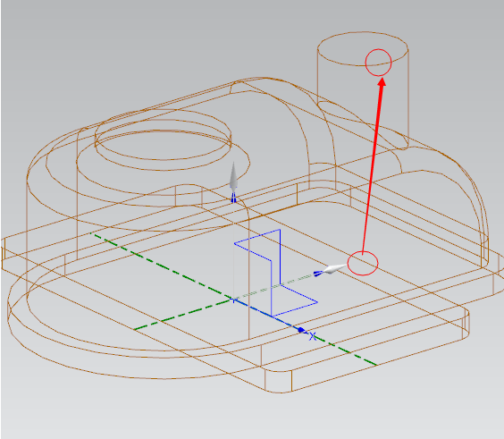The height and width of the screenshot is (439, 504).
Task: Select the green dashed line extending to the upper left
Action: pos(161,266)
